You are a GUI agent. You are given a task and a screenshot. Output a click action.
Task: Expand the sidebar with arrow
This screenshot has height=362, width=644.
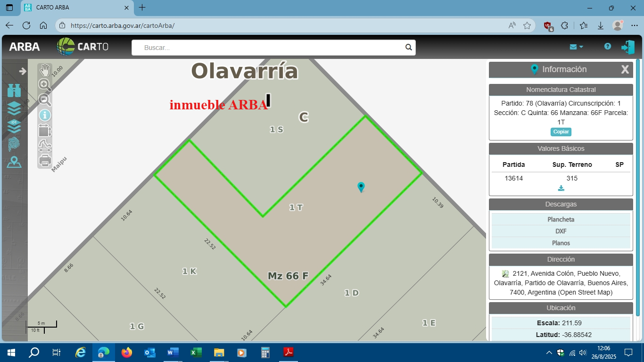pyautogui.click(x=22, y=71)
